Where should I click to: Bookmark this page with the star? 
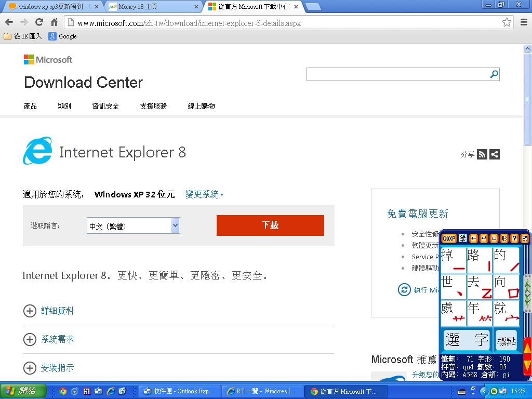tap(507, 22)
